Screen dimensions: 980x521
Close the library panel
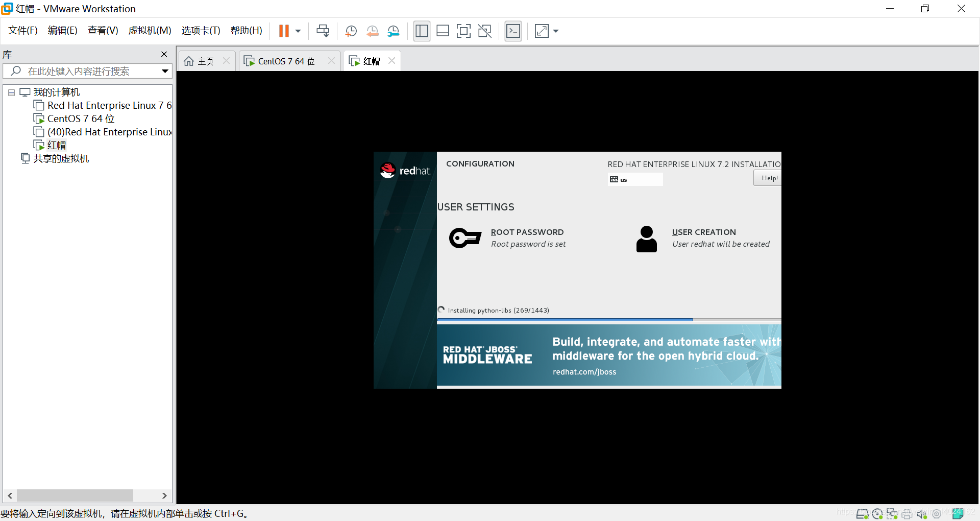pos(164,54)
